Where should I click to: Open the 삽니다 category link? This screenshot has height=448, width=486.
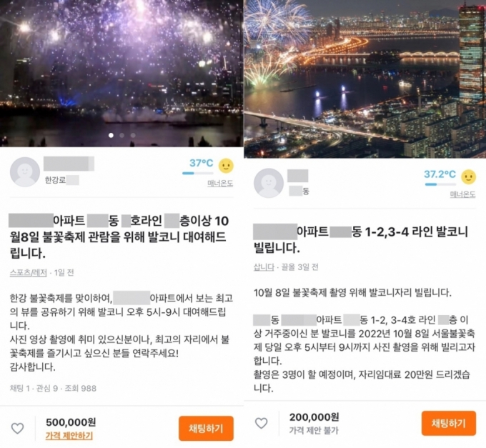click(x=264, y=267)
